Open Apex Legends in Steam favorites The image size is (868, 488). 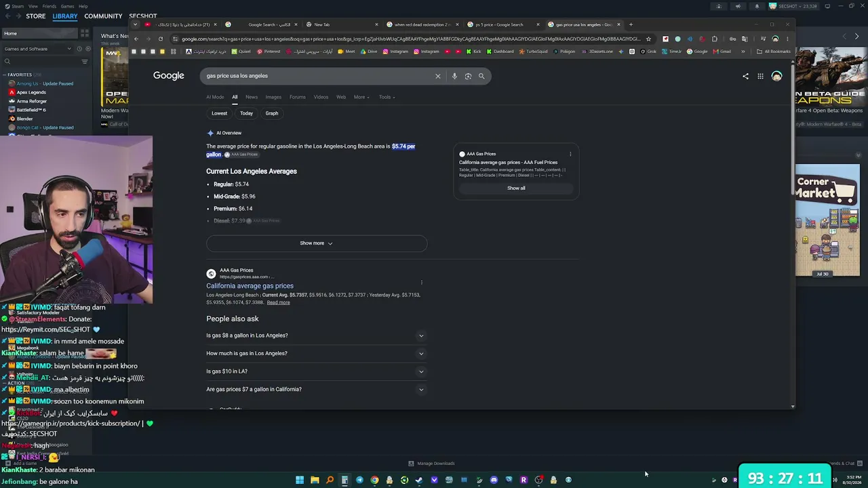(31, 92)
